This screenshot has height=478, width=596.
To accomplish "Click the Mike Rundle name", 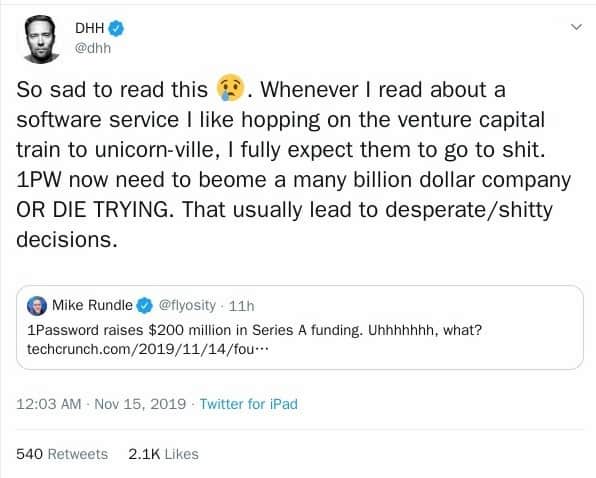I will point(92,305).
